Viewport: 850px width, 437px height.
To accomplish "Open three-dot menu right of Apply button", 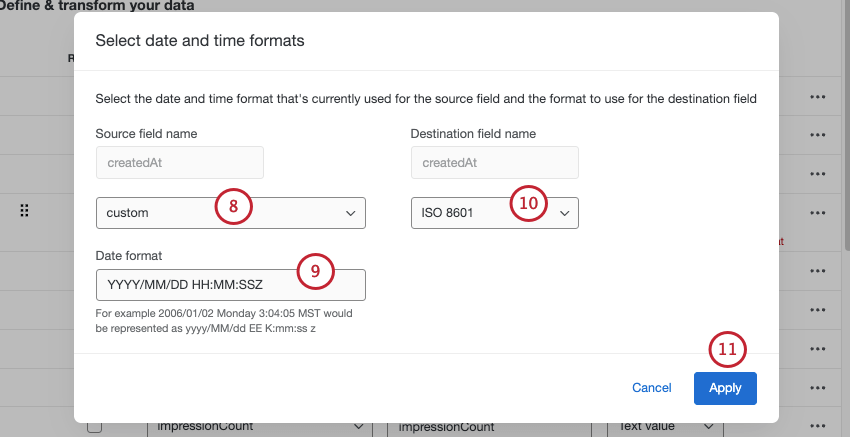I will pyautogui.click(x=818, y=387).
